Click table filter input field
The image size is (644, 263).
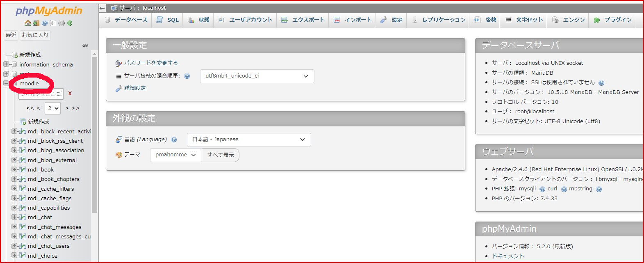pyautogui.click(x=41, y=94)
